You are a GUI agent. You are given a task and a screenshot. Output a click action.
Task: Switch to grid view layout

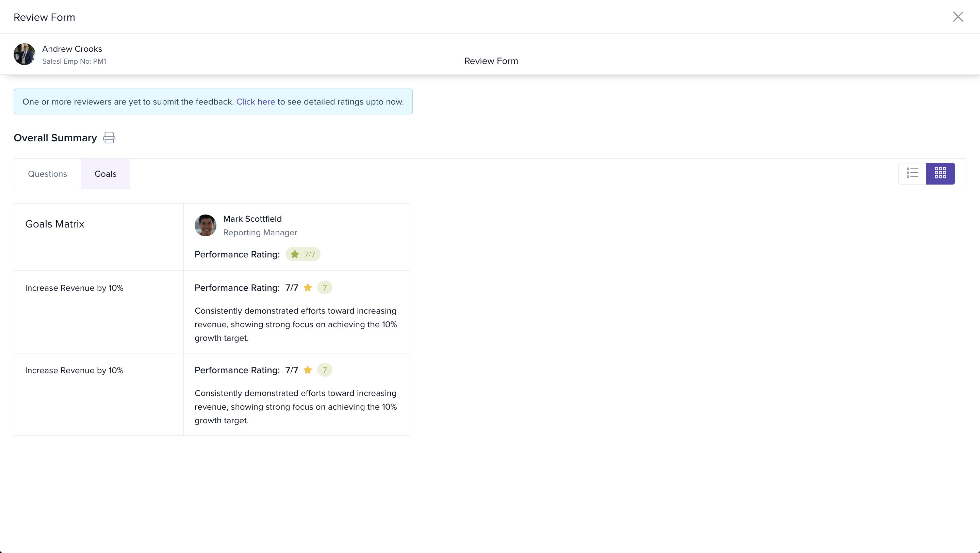[x=940, y=174]
